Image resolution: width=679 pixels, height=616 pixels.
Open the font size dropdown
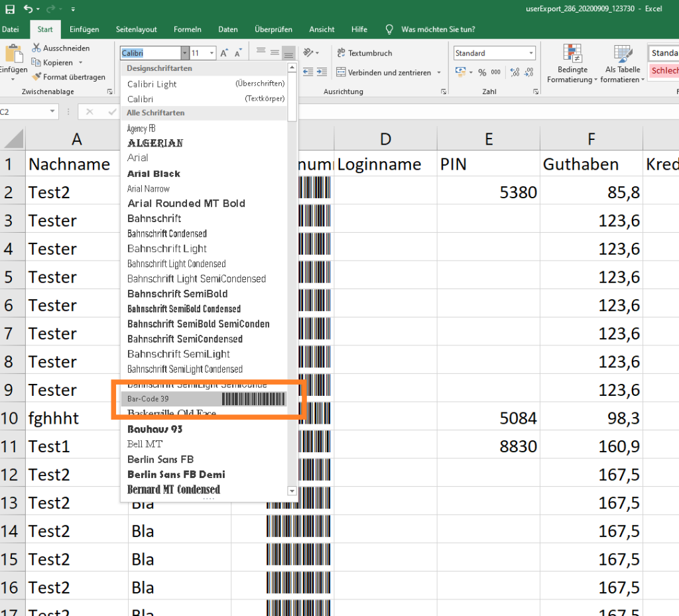pyautogui.click(x=212, y=53)
